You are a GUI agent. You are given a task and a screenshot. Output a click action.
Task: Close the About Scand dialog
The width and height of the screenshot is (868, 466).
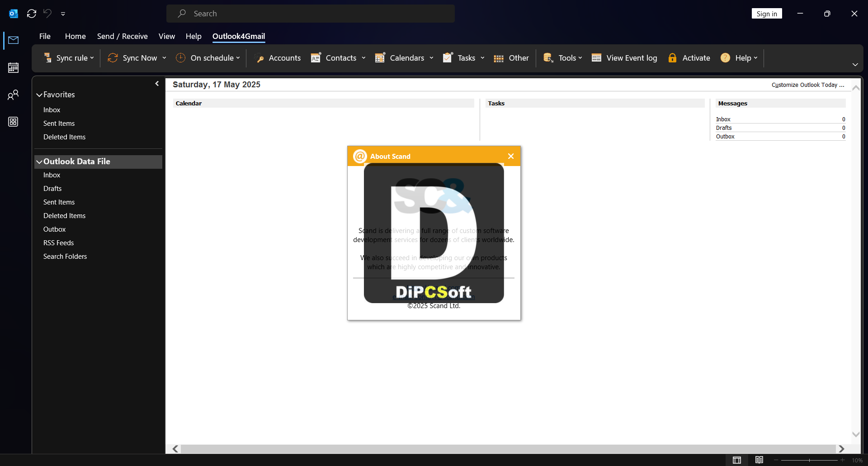point(511,156)
